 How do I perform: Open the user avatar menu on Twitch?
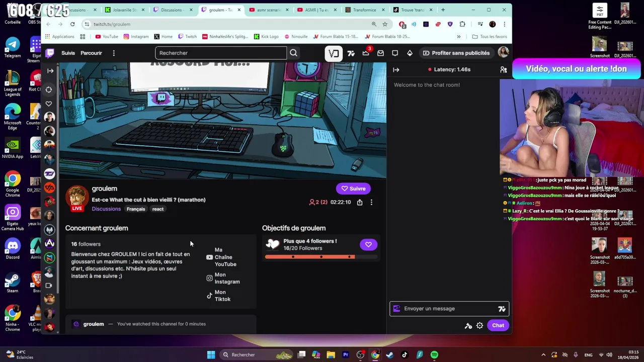pyautogui.click(x=503, y=53)
